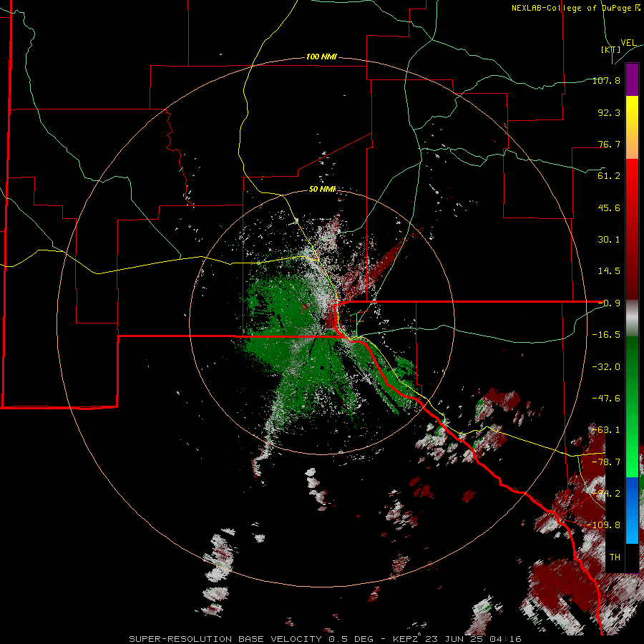Click the 107.8 velocity scale value
The height and width of the screenshot is (644, 644).
[x=606, y=80]
